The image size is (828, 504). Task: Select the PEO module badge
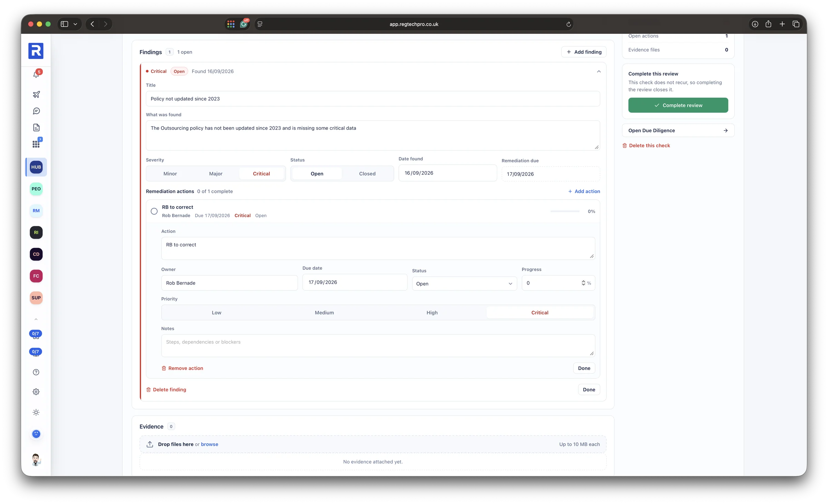coord(36,189)
